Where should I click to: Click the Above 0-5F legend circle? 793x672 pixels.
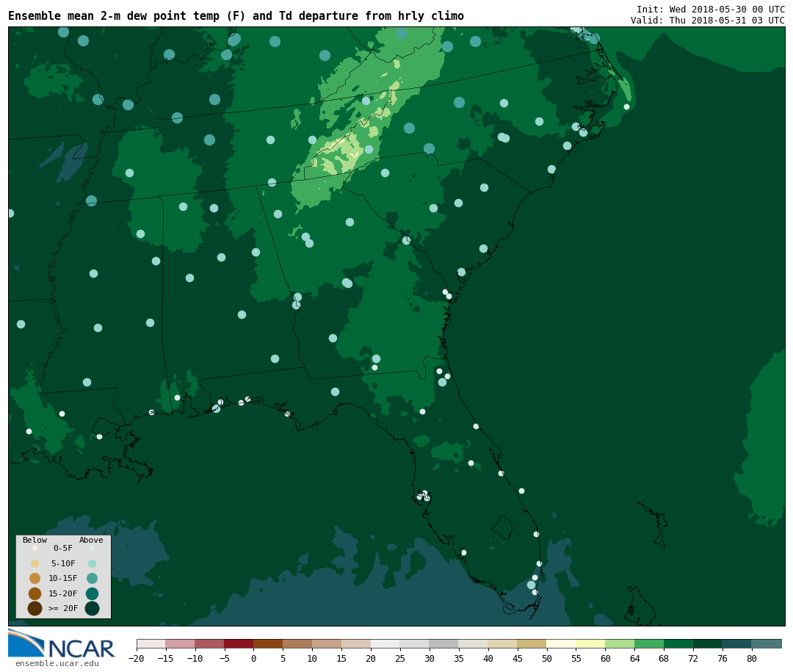click(x=92, y=548)
